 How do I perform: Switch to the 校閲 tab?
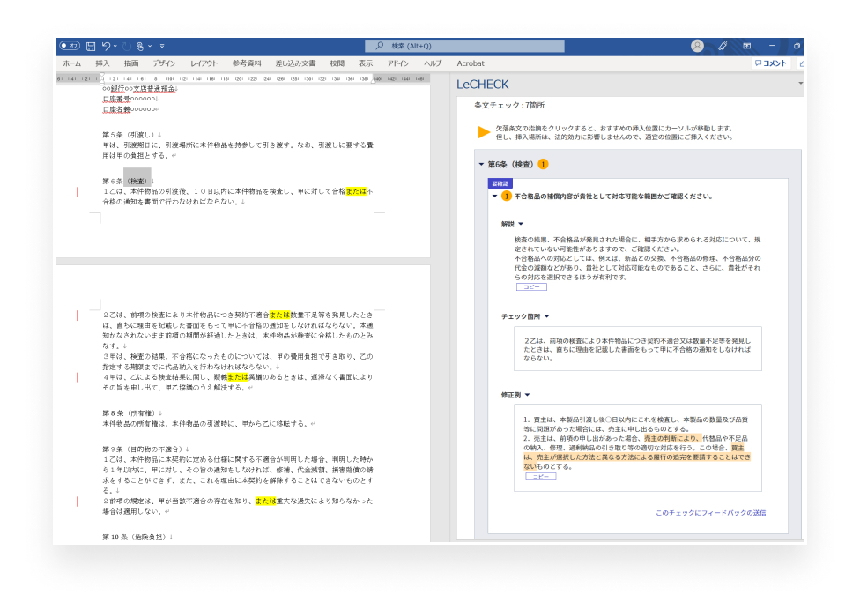tap(337, 63)
